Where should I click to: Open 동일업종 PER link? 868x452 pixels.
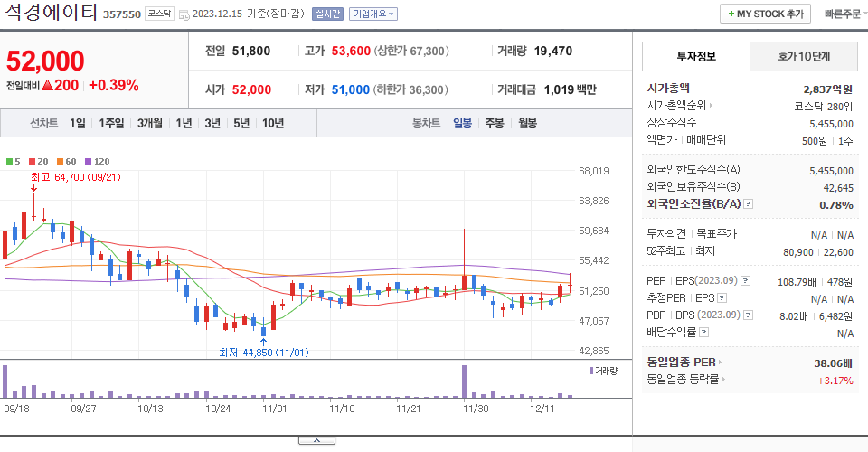684,363
